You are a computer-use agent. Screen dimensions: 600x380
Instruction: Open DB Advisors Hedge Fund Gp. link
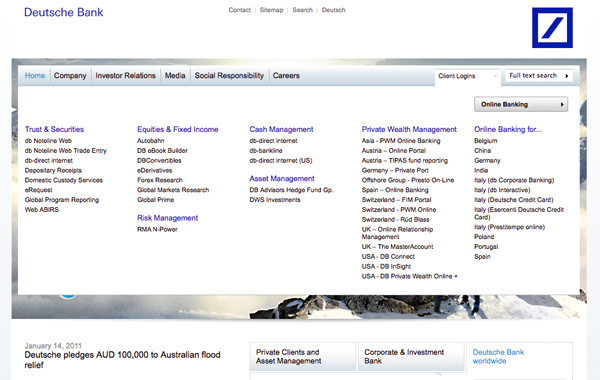click(291, 190)
